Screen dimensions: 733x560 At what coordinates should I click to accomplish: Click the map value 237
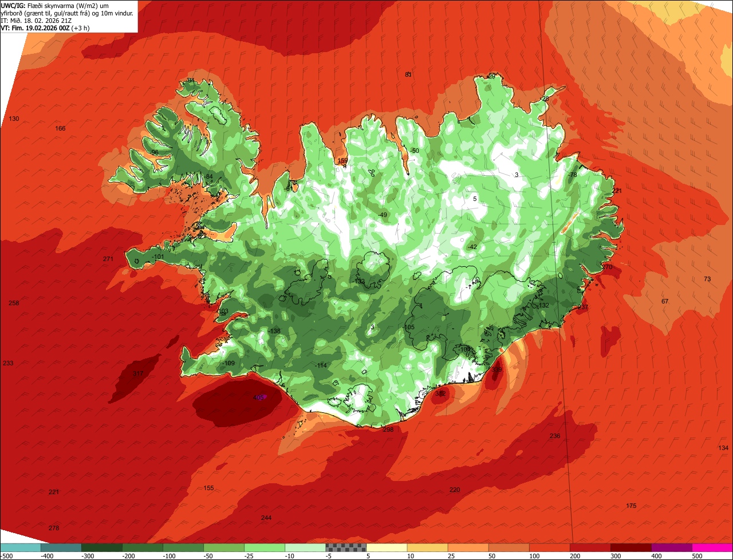tap(583, 307)
